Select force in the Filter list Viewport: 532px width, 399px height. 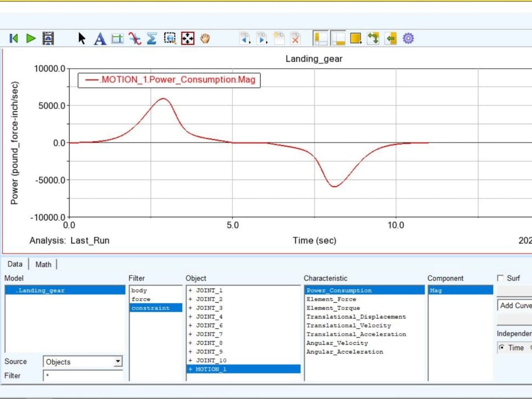[141, 299]
